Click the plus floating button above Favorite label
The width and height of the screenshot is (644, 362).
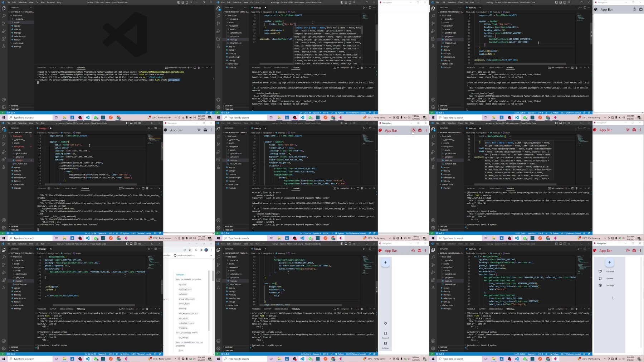click(x=609, y=262)
